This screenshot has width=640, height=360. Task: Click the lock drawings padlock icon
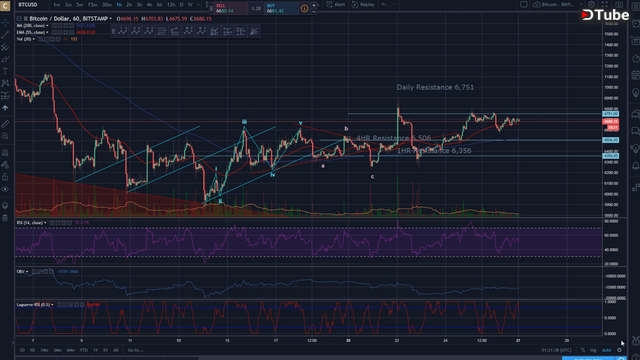click(x=5, y=177)
